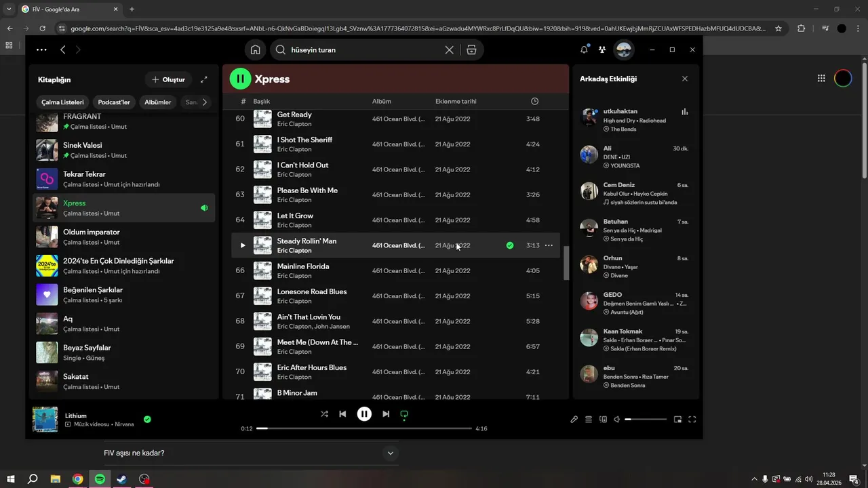
Task: Open the Spotify three-dot main menu
Action: pos(41,49)
